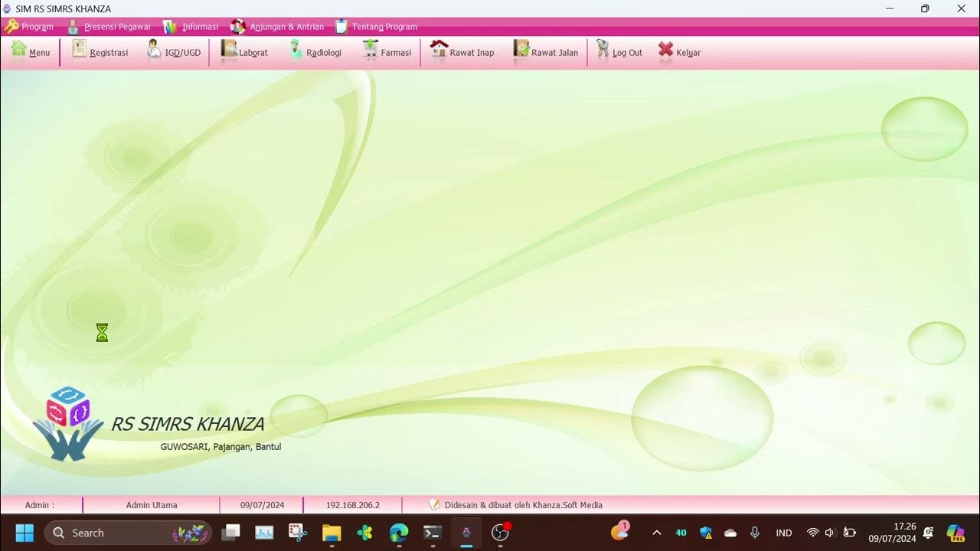Click the microphone tray icon
This screenshot has height=551, width=980.
click(755, 533)
